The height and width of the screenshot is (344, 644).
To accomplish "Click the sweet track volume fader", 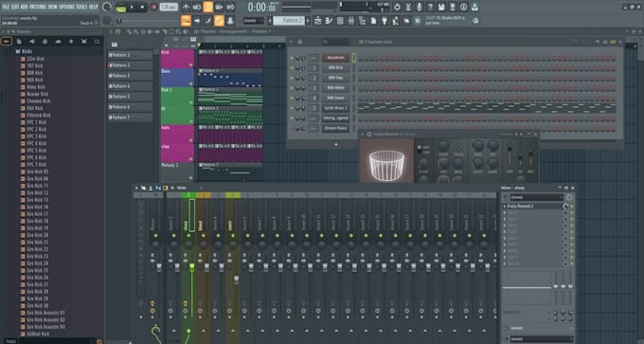I will pos(236,280).
